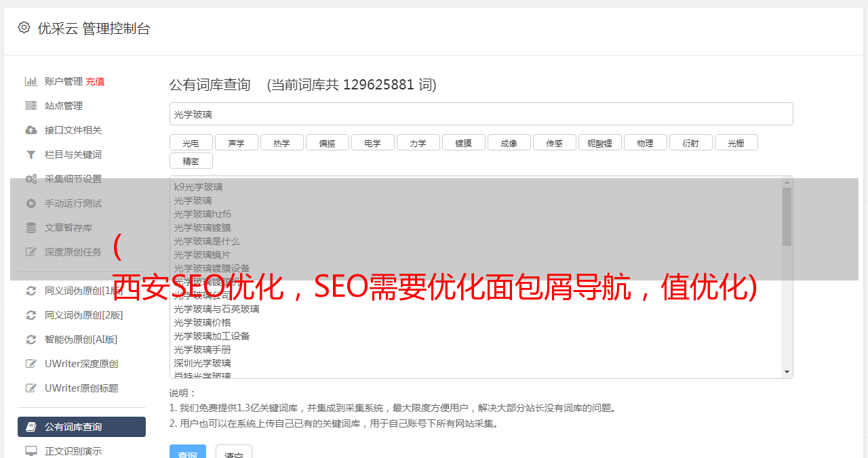
Task: Click the 电学 tag button
Action: [x=372, y=142]
